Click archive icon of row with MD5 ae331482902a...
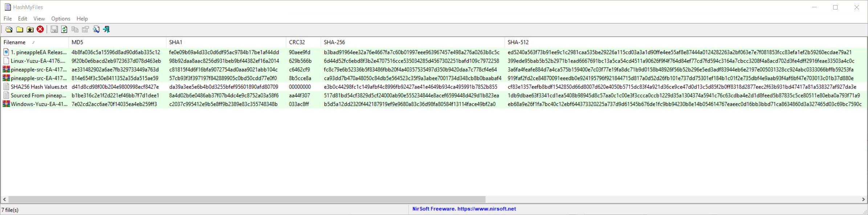This screenshot has height=215, width=868. tap(6, 69)
